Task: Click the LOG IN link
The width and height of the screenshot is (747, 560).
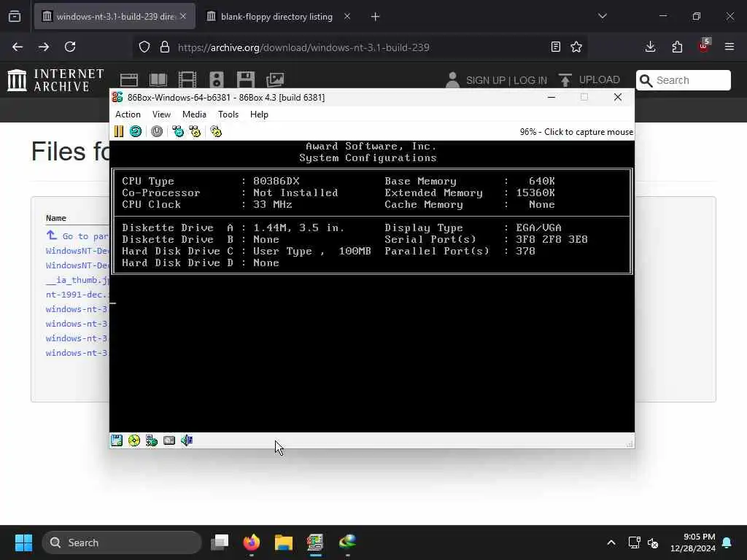Action: (x=530, y=80)
